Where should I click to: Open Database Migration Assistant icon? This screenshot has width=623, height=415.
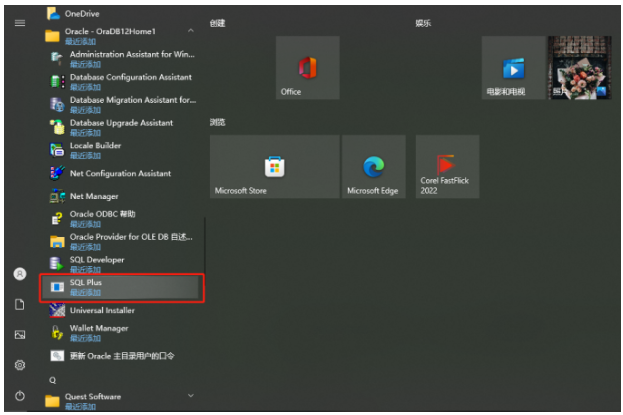57,105
